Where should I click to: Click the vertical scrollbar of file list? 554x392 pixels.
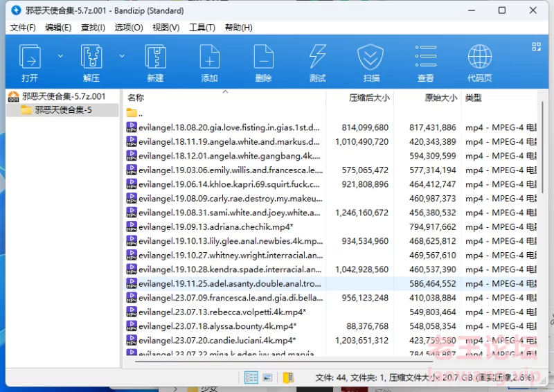pos(543,147)
